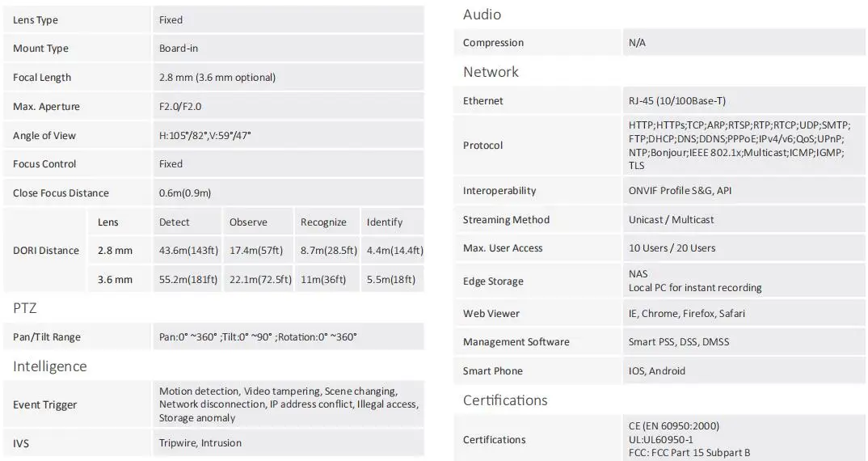This screenshot has width=868, height=461.
Task: Click the Intelligence section heading
Action: (x=50, y=366)
